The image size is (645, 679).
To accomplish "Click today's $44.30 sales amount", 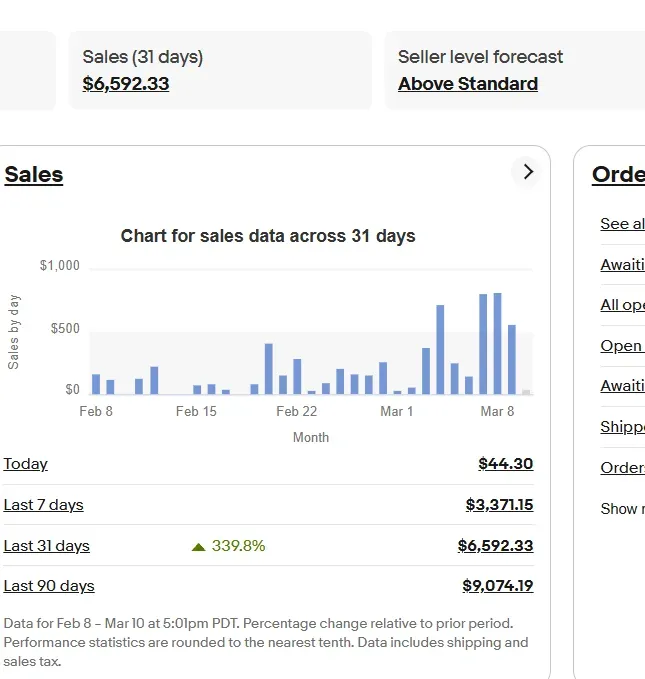I will point(505,464).
